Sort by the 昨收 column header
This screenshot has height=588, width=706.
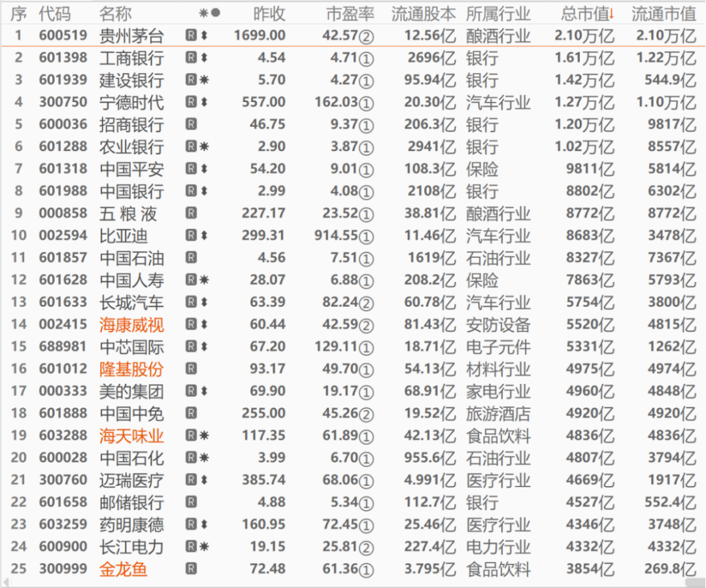[x=269, y=14]
